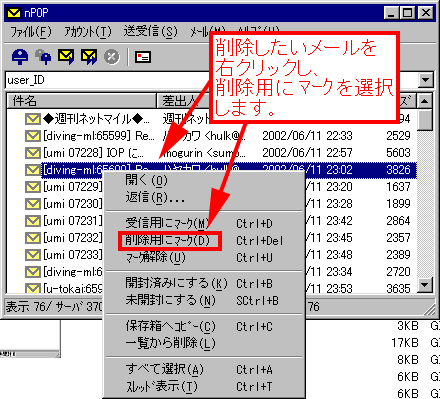
Task: Minimize the nPOP window
Action: (391, 13)
